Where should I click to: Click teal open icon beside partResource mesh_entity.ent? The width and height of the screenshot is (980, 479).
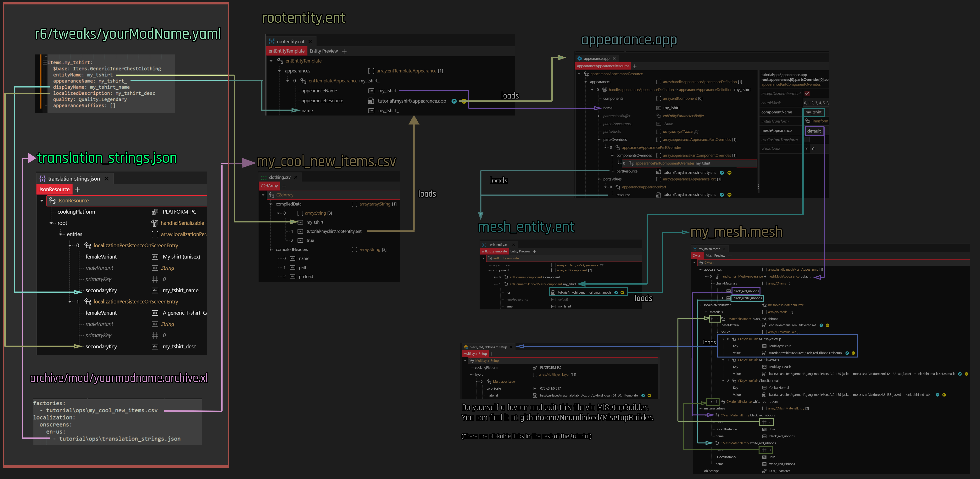point(722,173)
